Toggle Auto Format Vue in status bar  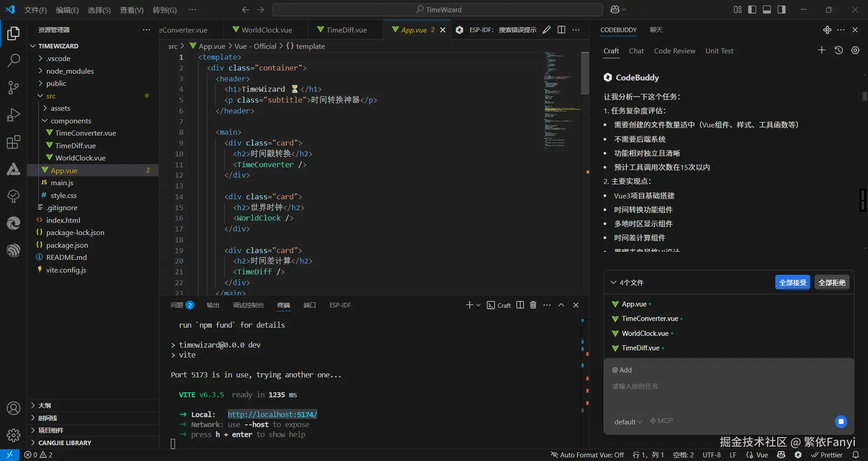coord(587,455)
